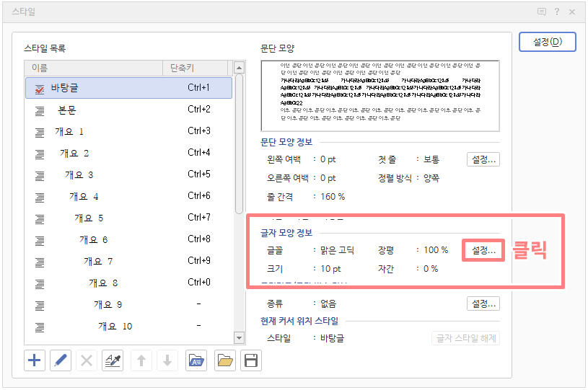Click the 문단 모양 preview box
The height and width of the screenshot is (390, 588).
pos(380,96)
